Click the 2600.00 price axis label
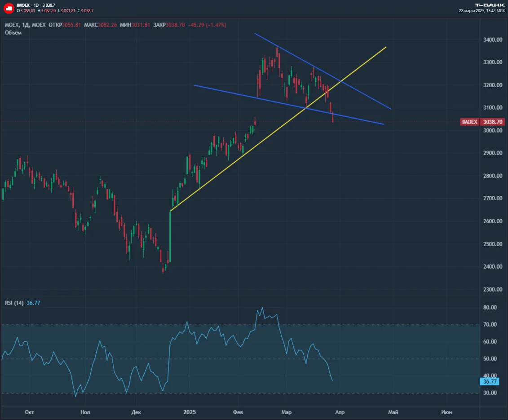 pyautogui.click(x=493, y=221)
